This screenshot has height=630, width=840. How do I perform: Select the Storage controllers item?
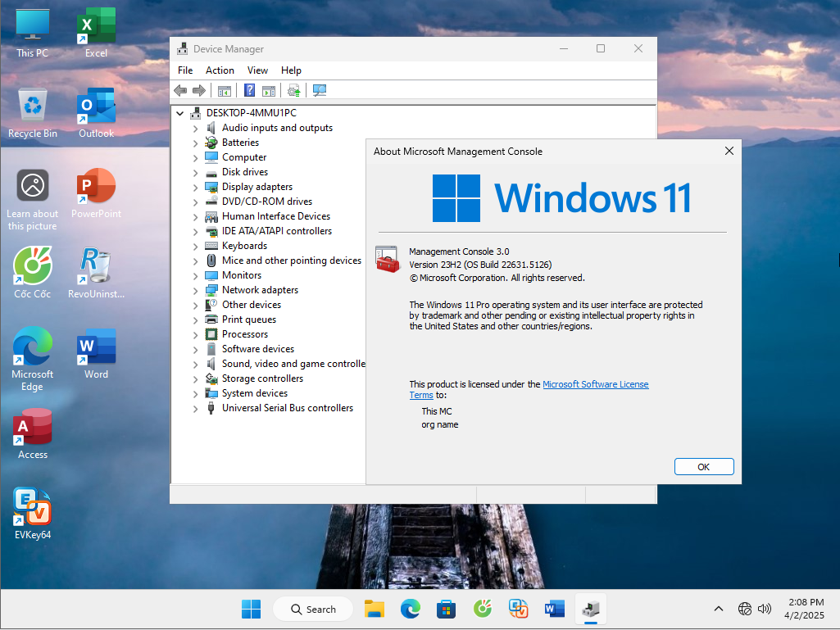point(262,378)
